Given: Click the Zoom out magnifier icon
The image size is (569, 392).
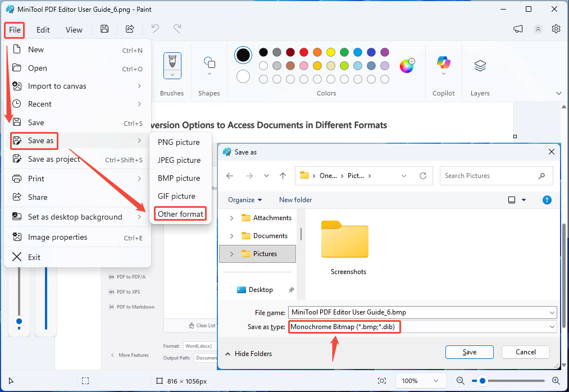Looking at the screenshot, I should (x=460, y=381).
